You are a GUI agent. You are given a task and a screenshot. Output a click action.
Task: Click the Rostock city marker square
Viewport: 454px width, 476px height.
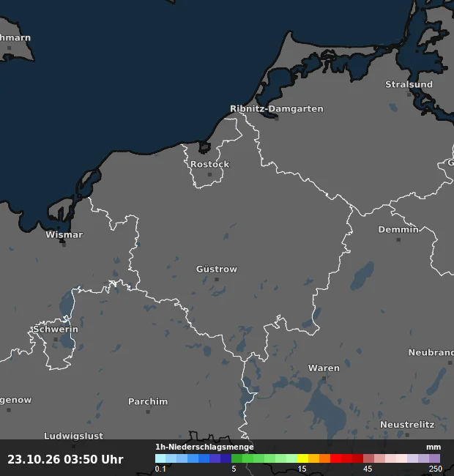click(x=209, y=174)
